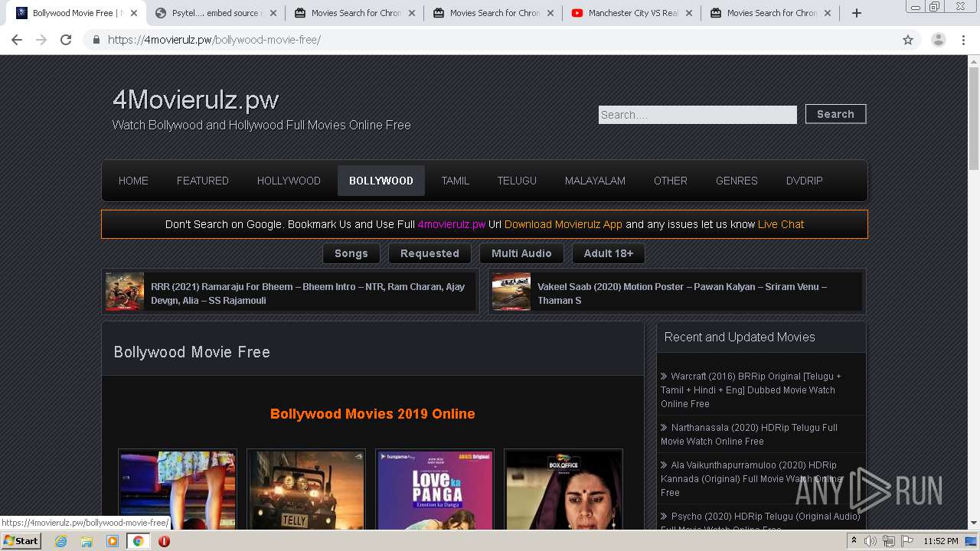Viewport: 980px width, 551px height.
Task: Click the Action Center flag tray icon
Action: coord(907,541)
